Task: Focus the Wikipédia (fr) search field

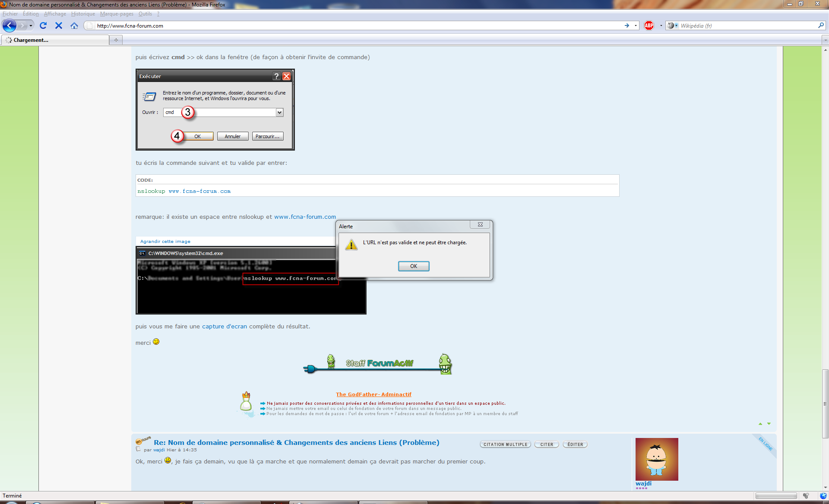Action: 748,25
